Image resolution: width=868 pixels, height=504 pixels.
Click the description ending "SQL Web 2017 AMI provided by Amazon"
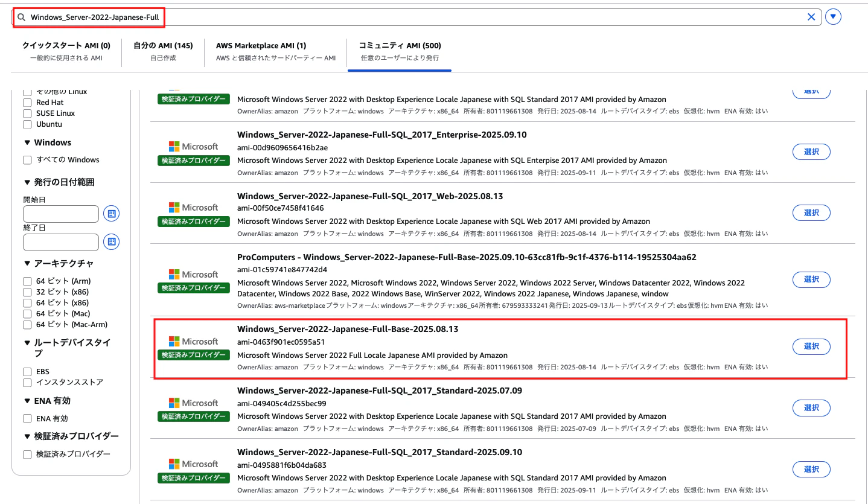(x=444, y=222)
